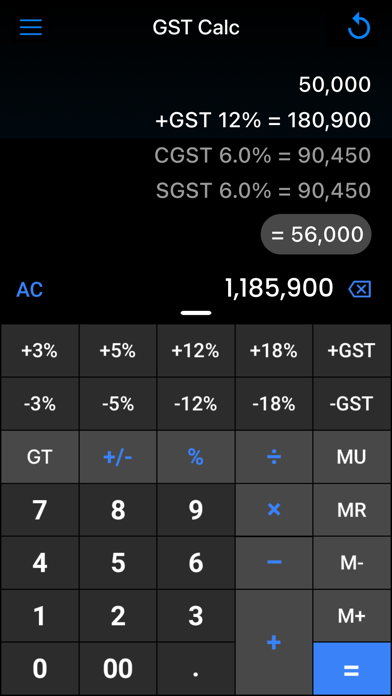
Task: Tap the blue equals button
Action: [x=352, y=669]
